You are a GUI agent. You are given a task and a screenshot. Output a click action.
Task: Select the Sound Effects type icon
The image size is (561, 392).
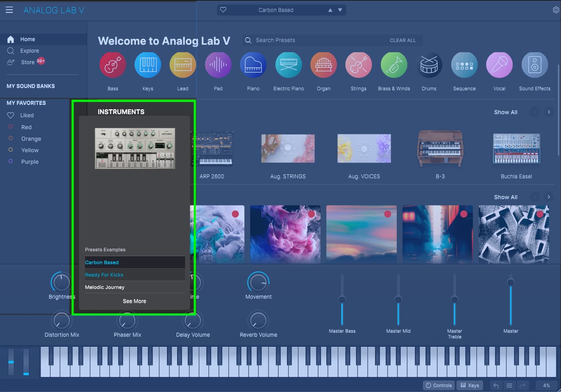tap(535, 65)
